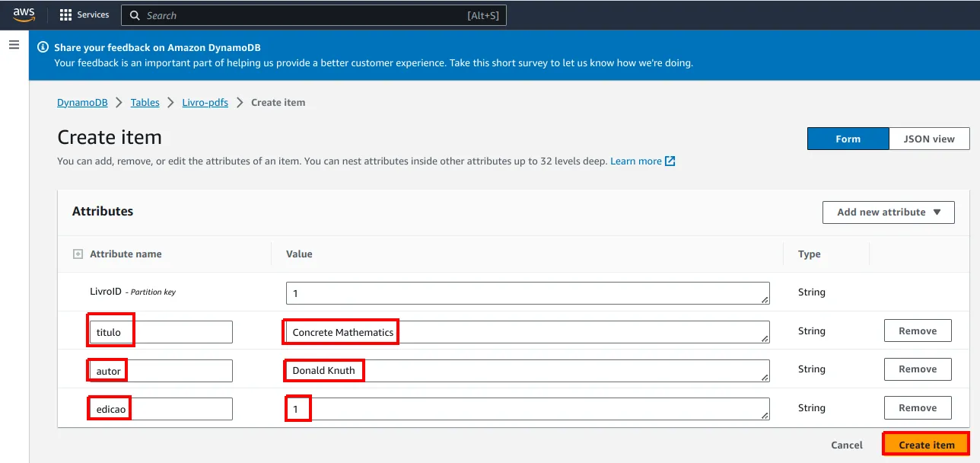Follow the Learn more link
The height and width of the screenshot is (463, 980).
pos(636,161)
